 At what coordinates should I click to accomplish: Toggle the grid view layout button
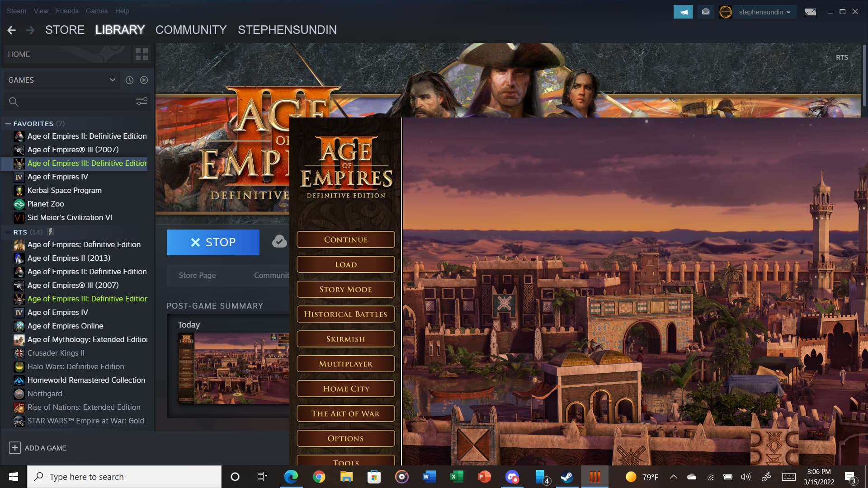[142, 54]
